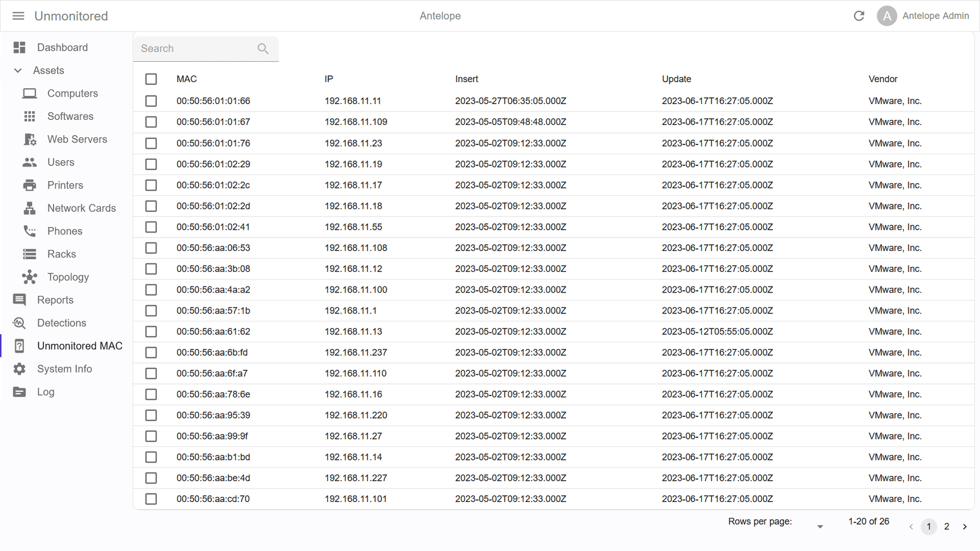The image size is (980, 551).
Task: Click Insert cell 2023-05-27T06:35:05.000Z
Action: point(511,101)
